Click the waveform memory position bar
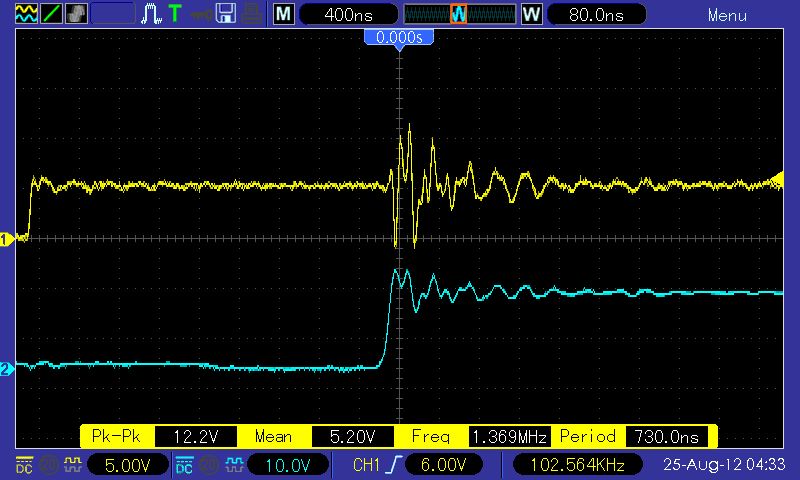 pyautogui.click(x=459, y=14)
